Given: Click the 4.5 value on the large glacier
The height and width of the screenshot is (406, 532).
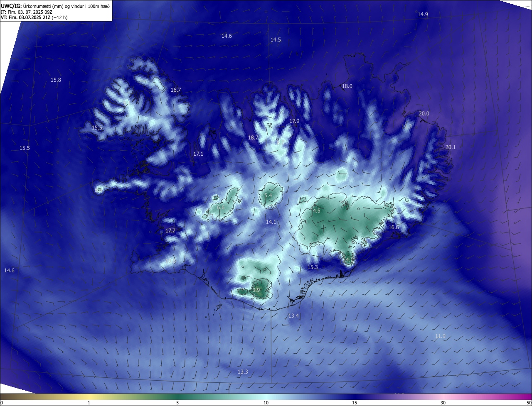Looking at the screenshot, I should [317, 211].
